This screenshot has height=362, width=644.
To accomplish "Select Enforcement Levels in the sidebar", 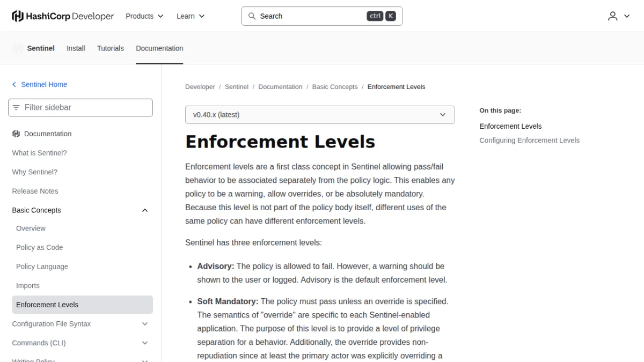I will click(x=83, y=305).
